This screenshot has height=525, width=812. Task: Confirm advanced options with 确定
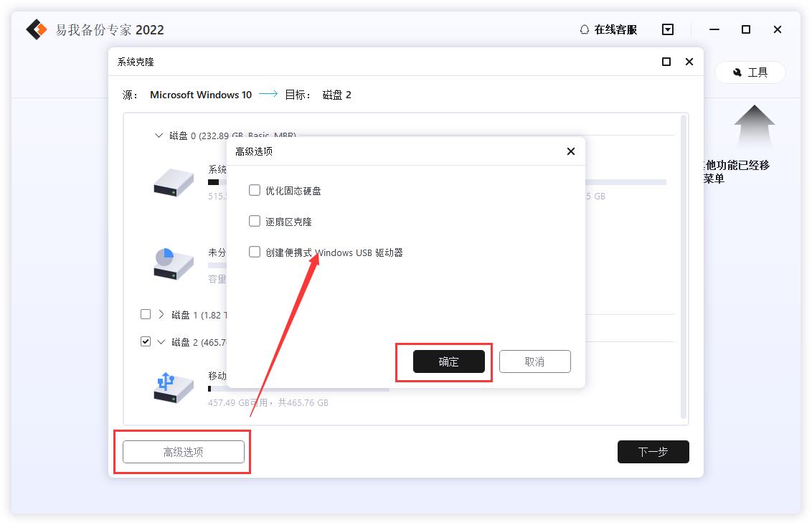tap(449, 361)
